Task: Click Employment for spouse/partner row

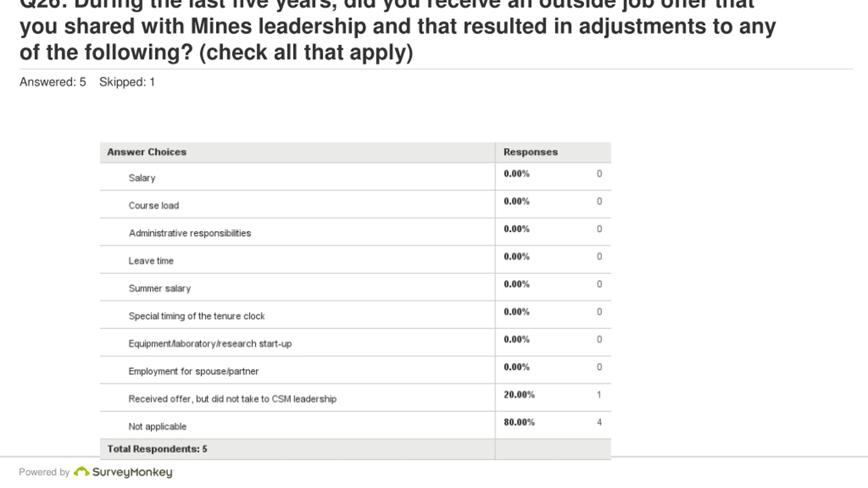Action: [355, 370]
